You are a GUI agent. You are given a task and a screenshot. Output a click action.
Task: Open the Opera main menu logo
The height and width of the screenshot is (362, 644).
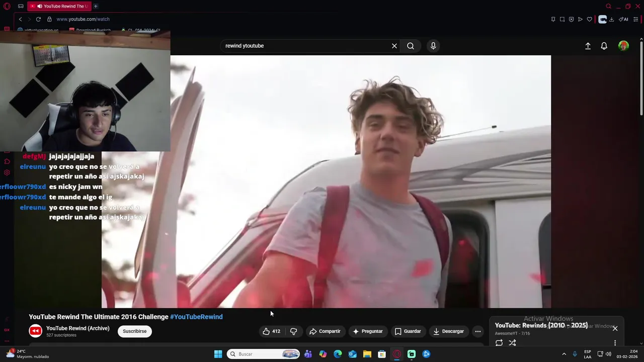[x=7, y=6]
